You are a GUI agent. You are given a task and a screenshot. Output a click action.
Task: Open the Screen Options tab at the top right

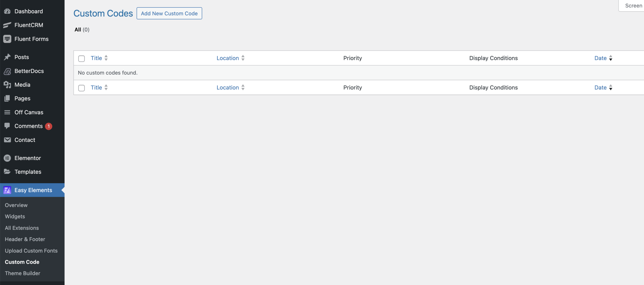click(x=633, y=6)
